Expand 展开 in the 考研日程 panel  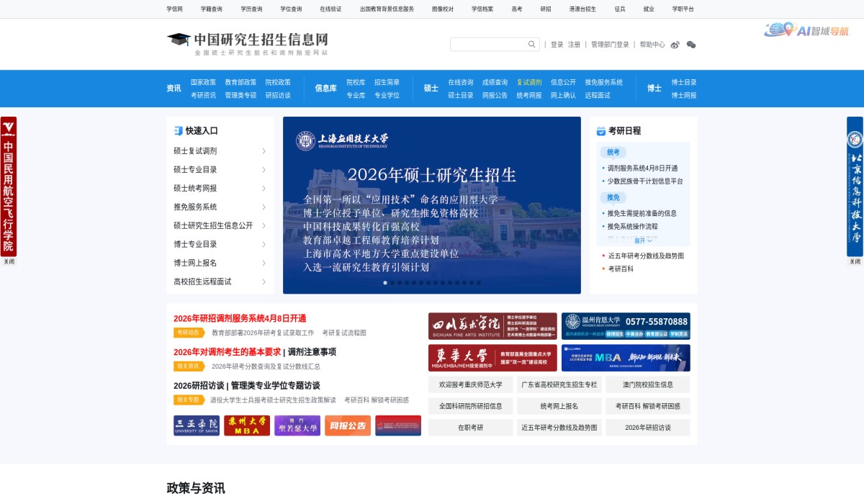tap(643, 240)
